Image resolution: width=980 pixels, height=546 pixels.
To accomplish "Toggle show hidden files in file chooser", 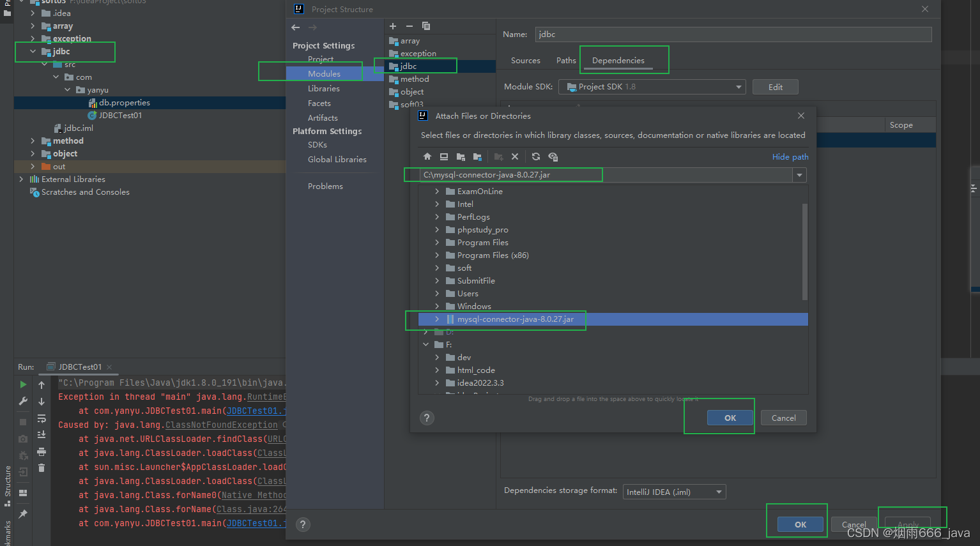I will point(553,156).
